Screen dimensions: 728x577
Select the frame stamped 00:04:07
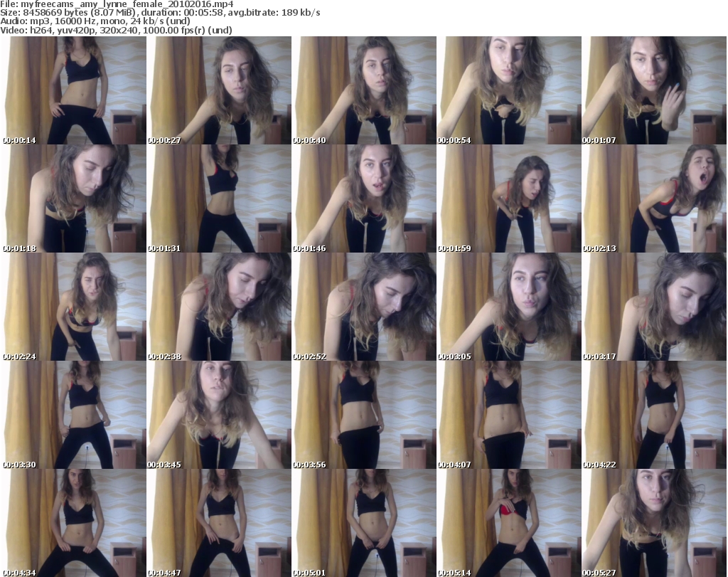pos(508,415)
